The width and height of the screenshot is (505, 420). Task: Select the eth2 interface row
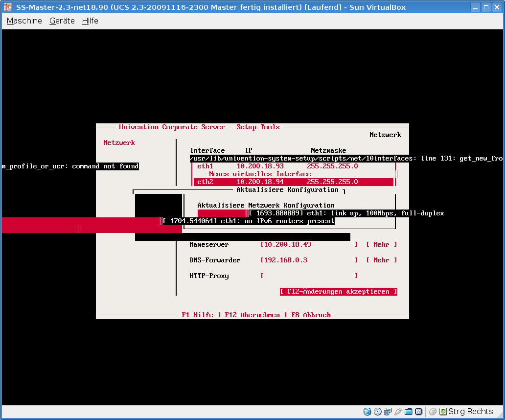(x=293, y=182)
